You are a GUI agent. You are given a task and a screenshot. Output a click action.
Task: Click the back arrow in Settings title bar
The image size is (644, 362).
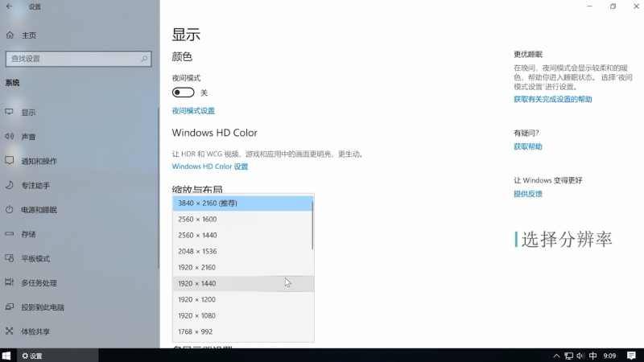pos(10,6)
